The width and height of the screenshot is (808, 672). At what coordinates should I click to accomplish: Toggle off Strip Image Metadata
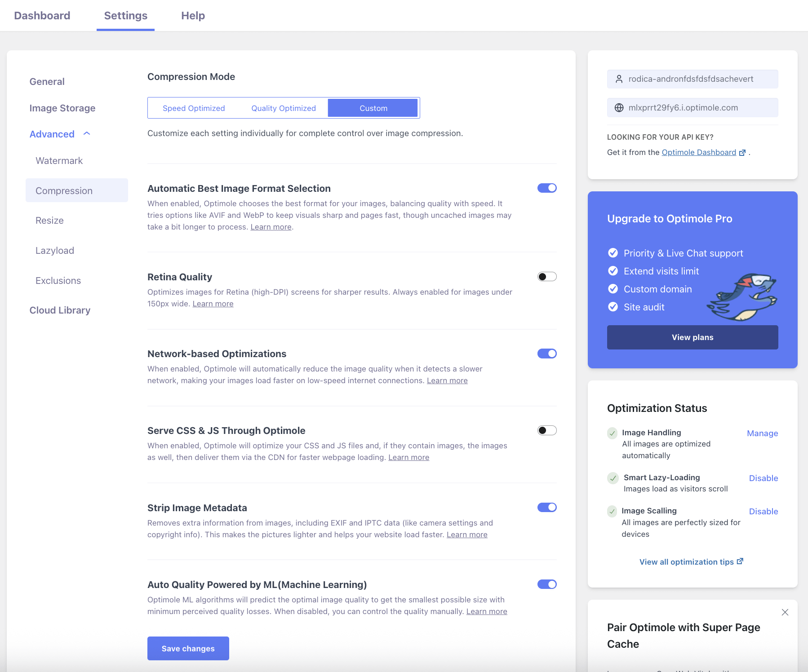tap(547, 508)
